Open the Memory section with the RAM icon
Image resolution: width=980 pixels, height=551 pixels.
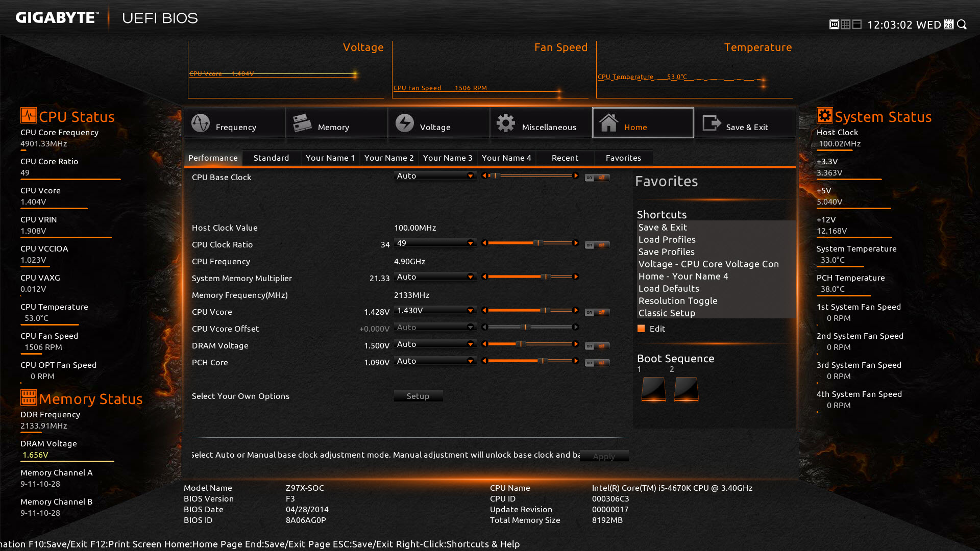click(337, 123)
